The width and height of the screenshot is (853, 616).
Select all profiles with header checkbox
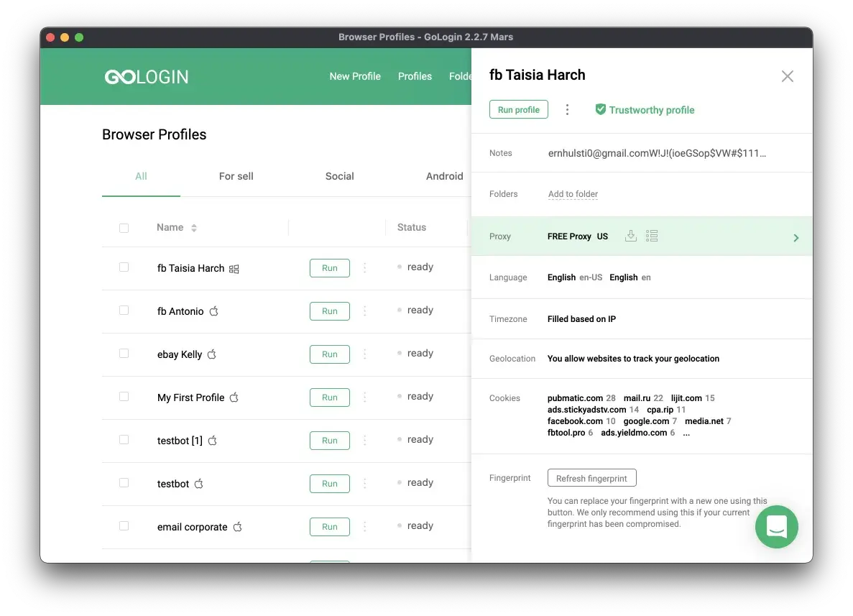(124, 228)
